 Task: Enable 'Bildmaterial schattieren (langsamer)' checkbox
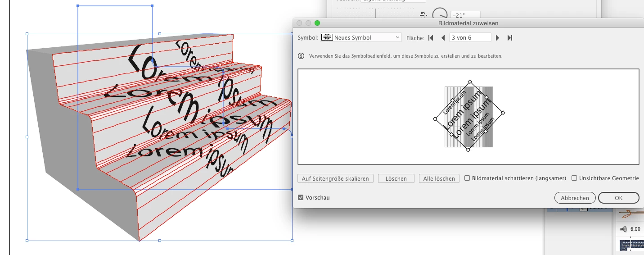click(467, 178)
